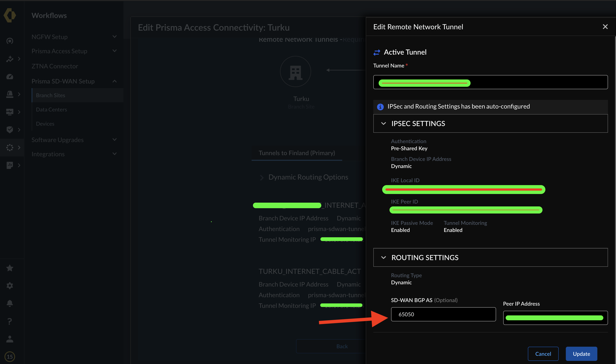Open the user profile icon
This screenshot has width=616, height=364.
click(x=10, y=339)
